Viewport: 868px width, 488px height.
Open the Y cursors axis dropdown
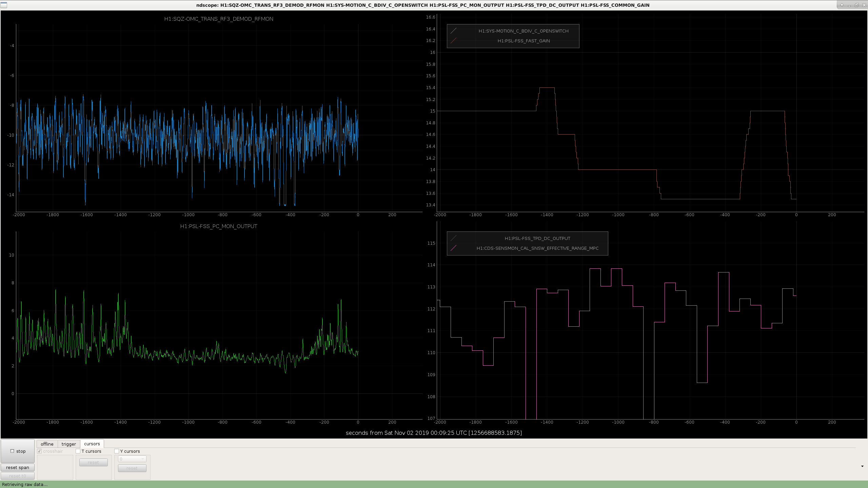click(132, 459)
